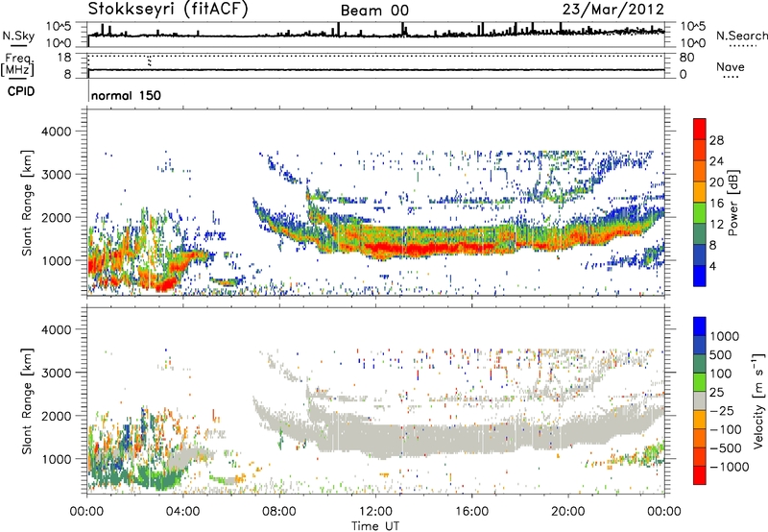Click the velocity panel "Slant Range [km]" label
768x532 pixels.
click(x=27, y=400)
